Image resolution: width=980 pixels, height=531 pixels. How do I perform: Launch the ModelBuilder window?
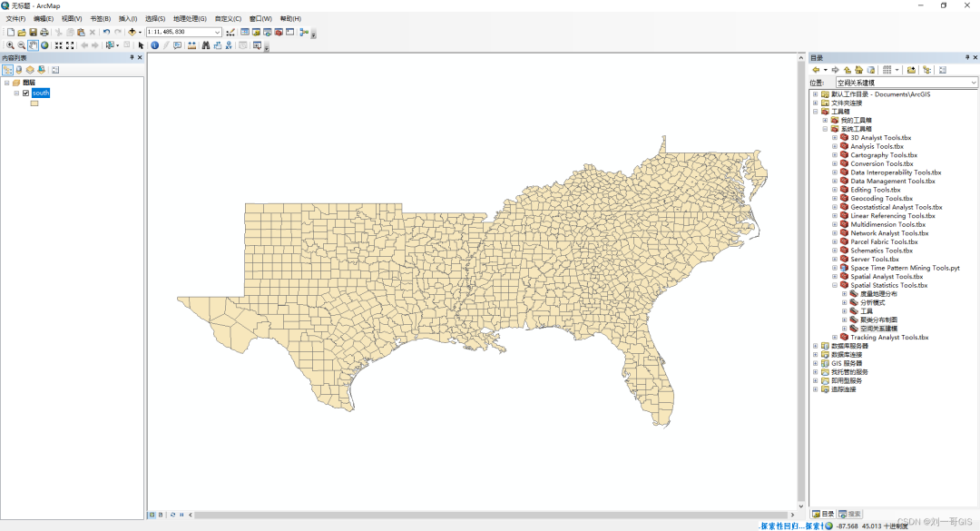tap(304, 32)
